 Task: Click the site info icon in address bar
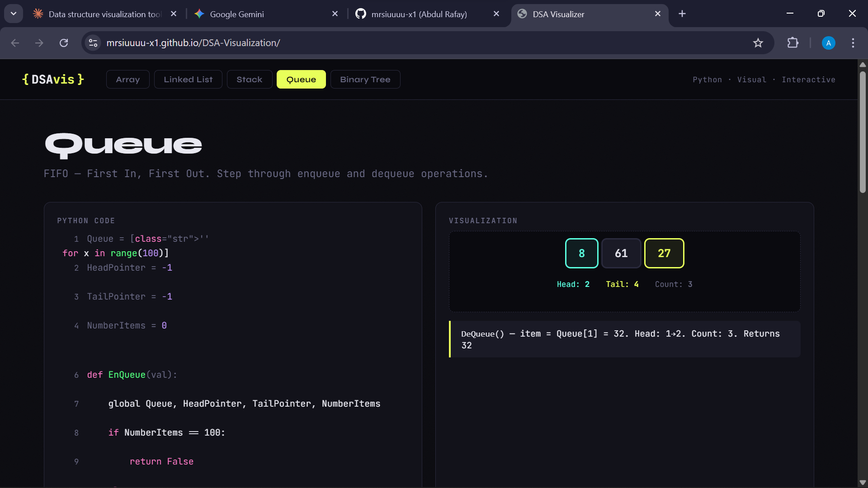coord(93,43)
